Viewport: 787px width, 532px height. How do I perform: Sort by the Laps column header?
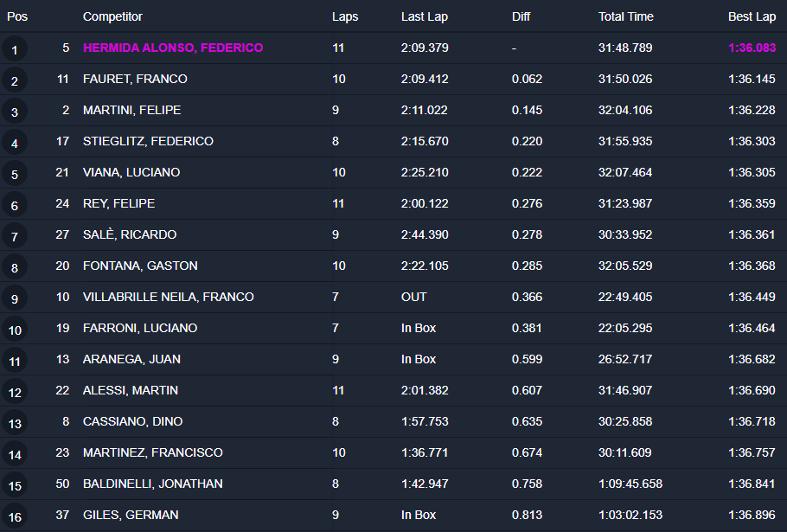344,16
